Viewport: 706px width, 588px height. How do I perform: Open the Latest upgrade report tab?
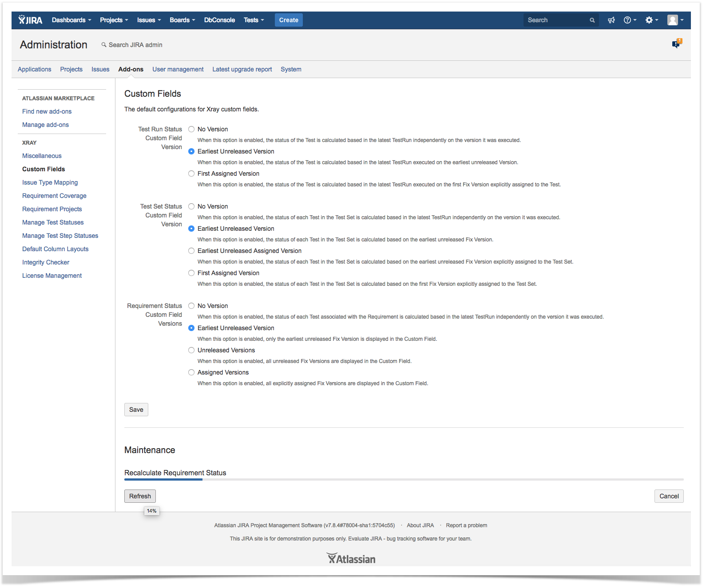click(x=242, y=69)
